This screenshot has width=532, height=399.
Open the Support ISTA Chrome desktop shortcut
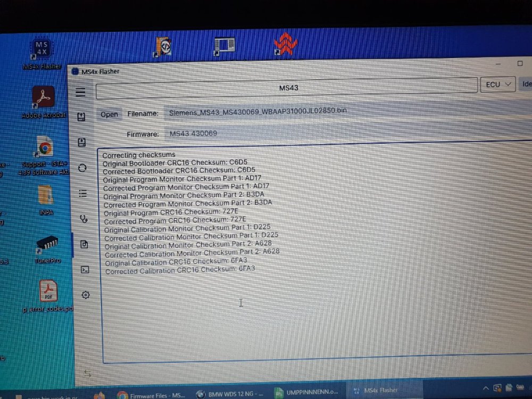[x=44, y=155]
